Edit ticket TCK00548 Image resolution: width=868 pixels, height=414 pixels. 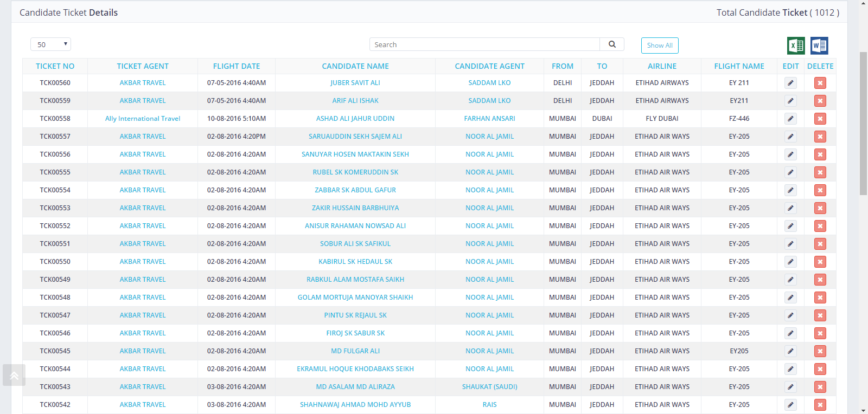pyautogui.click(x=790, y=297)
